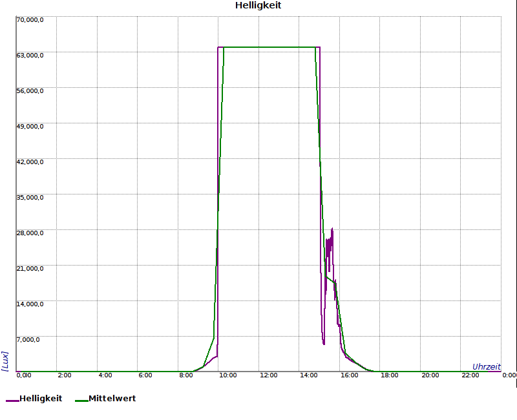The width and height of the screenshot is (517, 420).
Task: Click the 16:00 time axis label
Action: coord(349,375)
